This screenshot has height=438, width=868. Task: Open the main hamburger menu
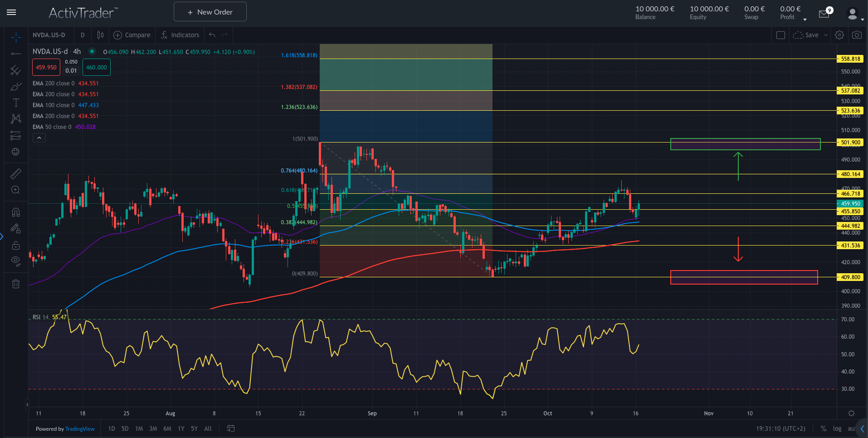click(x=11, y=12)
